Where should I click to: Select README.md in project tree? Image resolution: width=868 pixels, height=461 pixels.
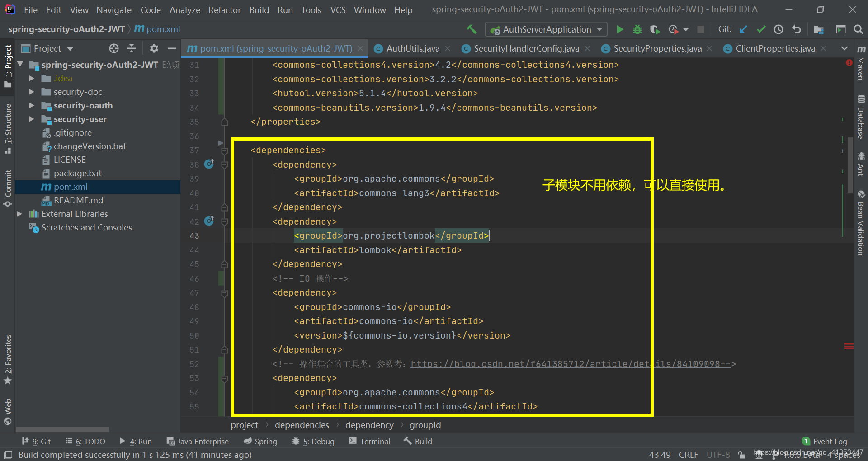tap(78, 200)
